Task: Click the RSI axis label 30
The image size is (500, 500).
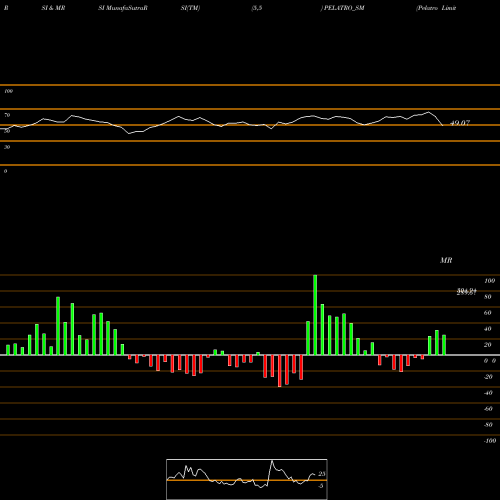Action: (7, 147)
